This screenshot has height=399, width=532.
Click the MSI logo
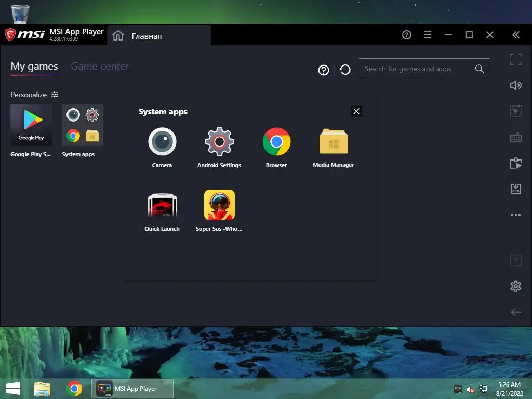[24, 34]
